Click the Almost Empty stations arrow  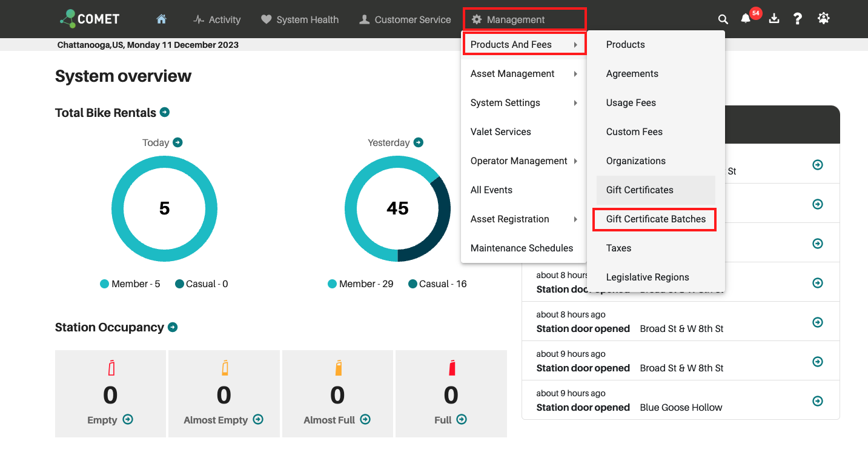(258, 419)
